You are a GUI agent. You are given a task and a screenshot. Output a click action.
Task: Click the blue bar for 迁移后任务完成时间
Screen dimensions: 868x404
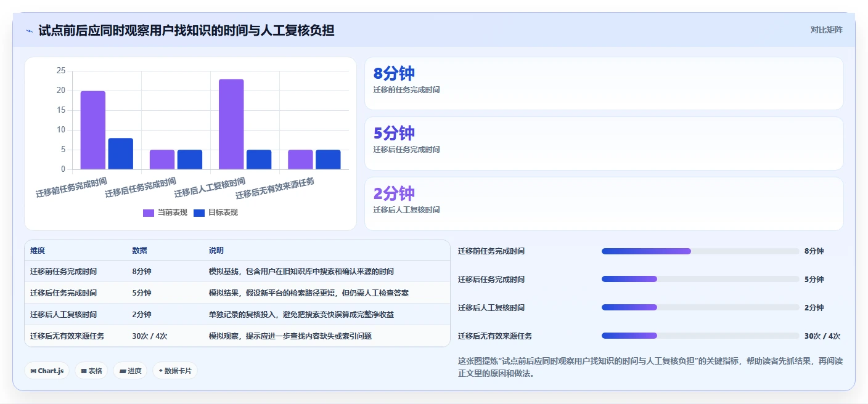tap(190, 160)
